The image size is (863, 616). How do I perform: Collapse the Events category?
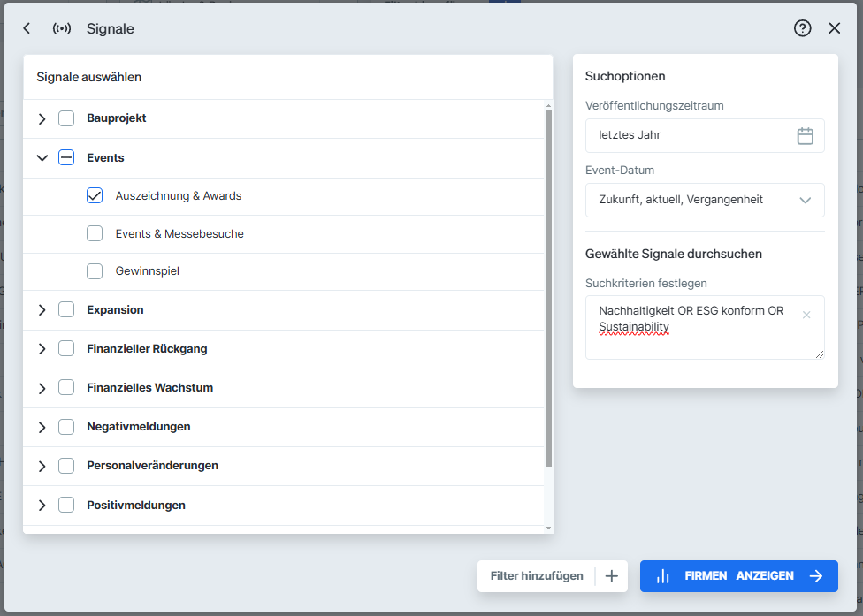(x=42, y=156)
